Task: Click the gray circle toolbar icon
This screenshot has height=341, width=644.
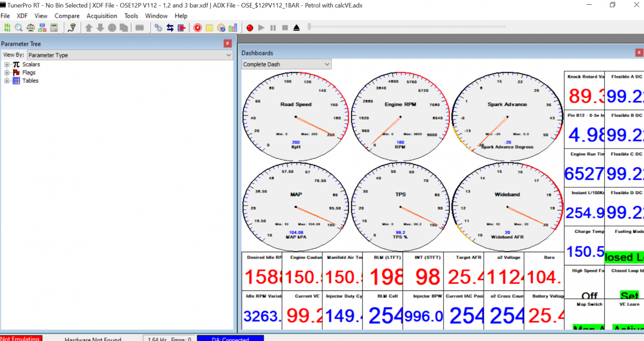Action: click(112, 27)
